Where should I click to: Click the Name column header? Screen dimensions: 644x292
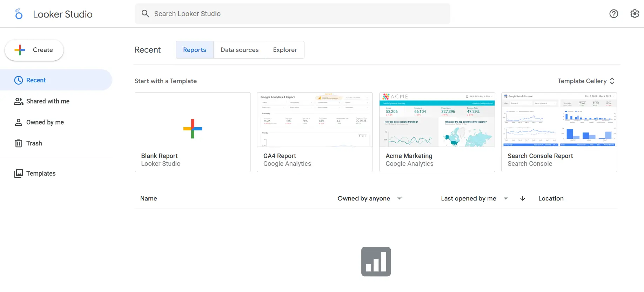(x=149, y=198)
